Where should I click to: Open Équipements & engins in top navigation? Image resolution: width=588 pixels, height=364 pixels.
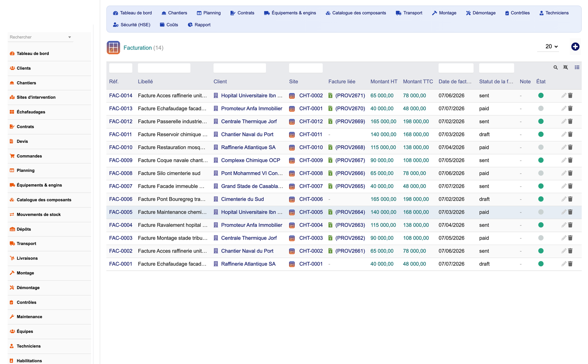tap(290, 13)
